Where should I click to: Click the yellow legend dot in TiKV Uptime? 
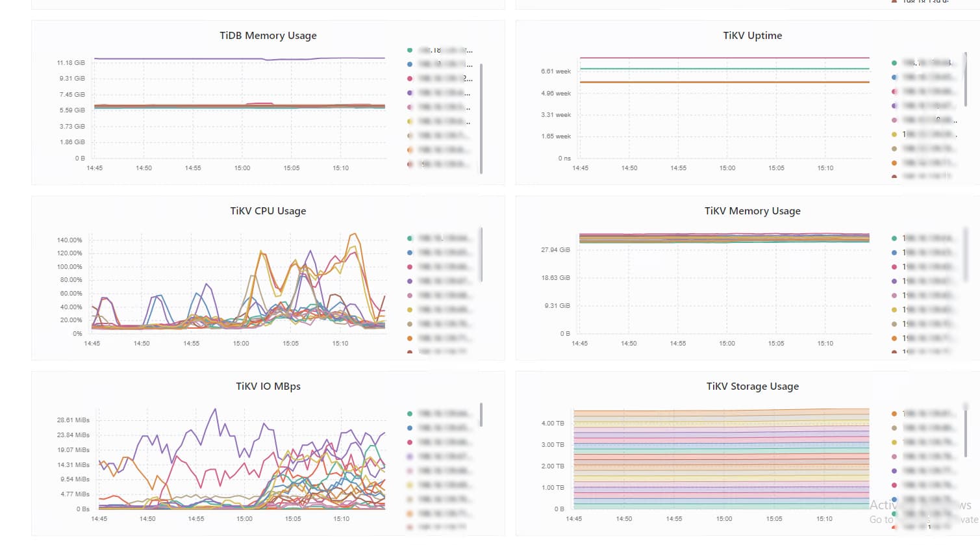(894, 134)
